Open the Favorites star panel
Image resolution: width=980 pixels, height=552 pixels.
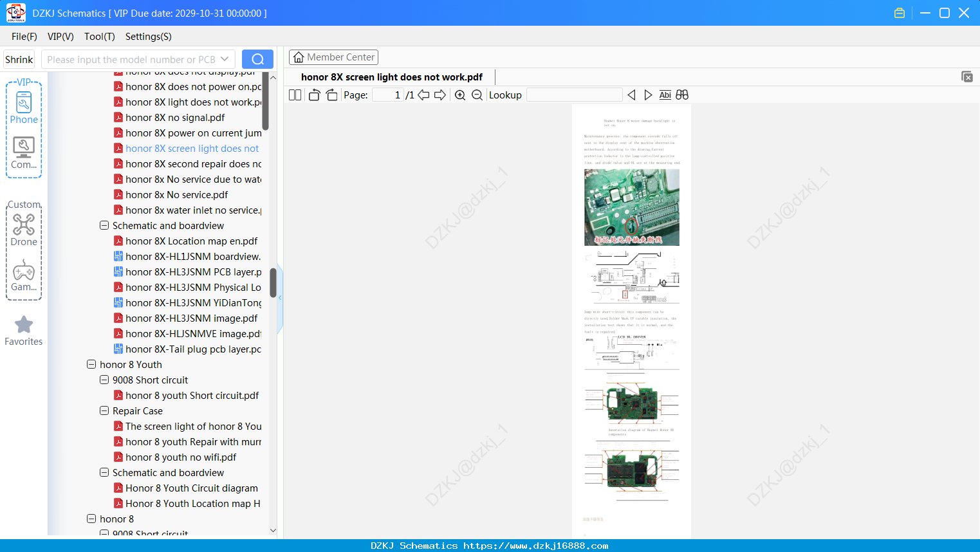24,331
